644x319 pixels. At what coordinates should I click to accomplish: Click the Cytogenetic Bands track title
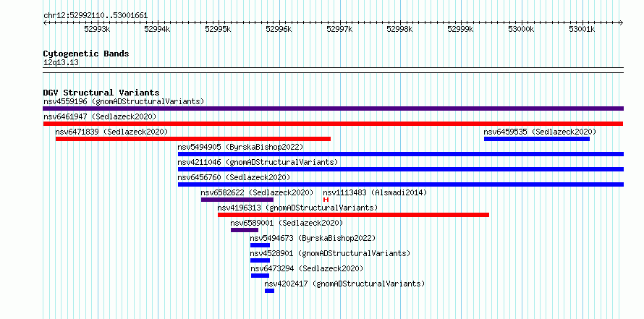pyautogui.click(x=86, y=54)
